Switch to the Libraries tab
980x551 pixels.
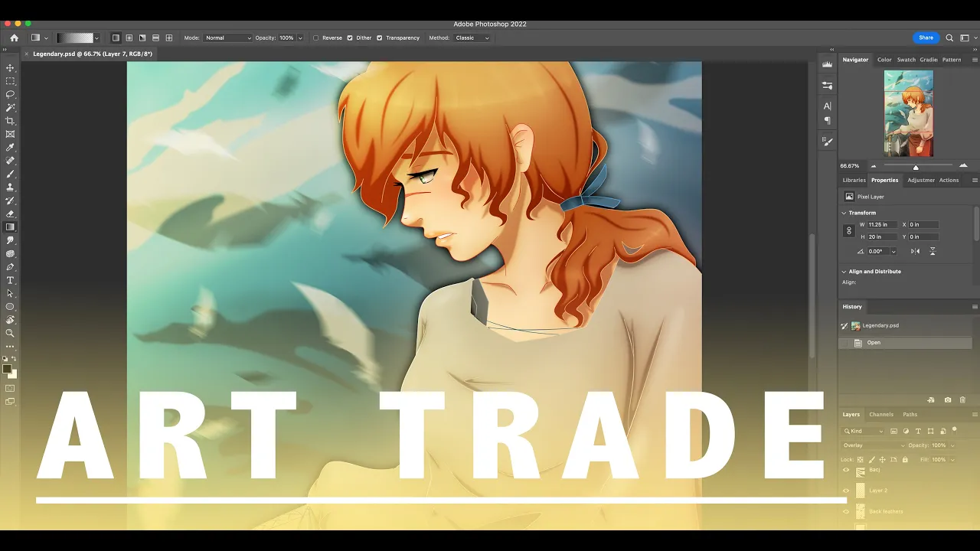coord(854,181)
